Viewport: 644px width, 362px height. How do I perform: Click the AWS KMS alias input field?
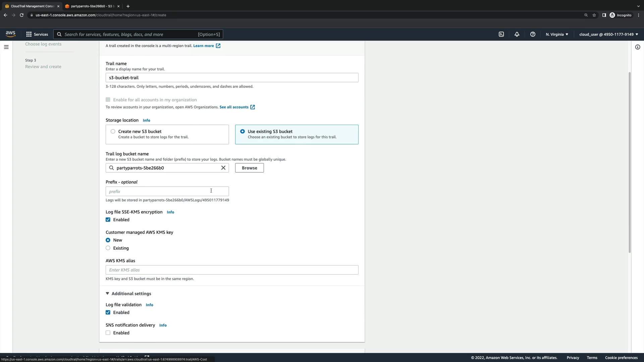[232, 270]
